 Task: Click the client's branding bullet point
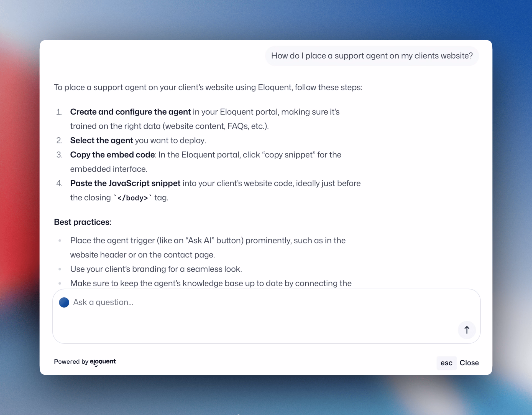tap(156, 269)
